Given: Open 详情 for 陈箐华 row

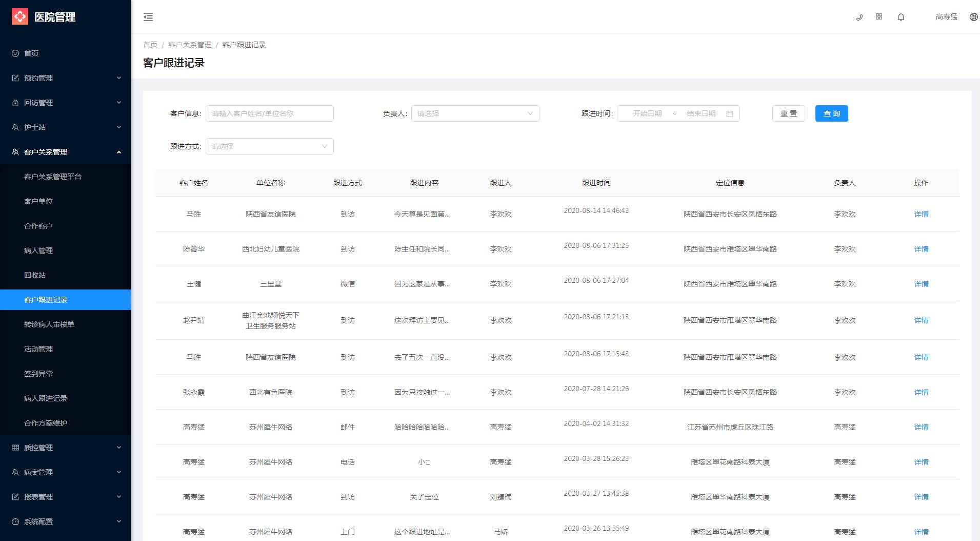Looking at the screenshot, I should (921, 249).
